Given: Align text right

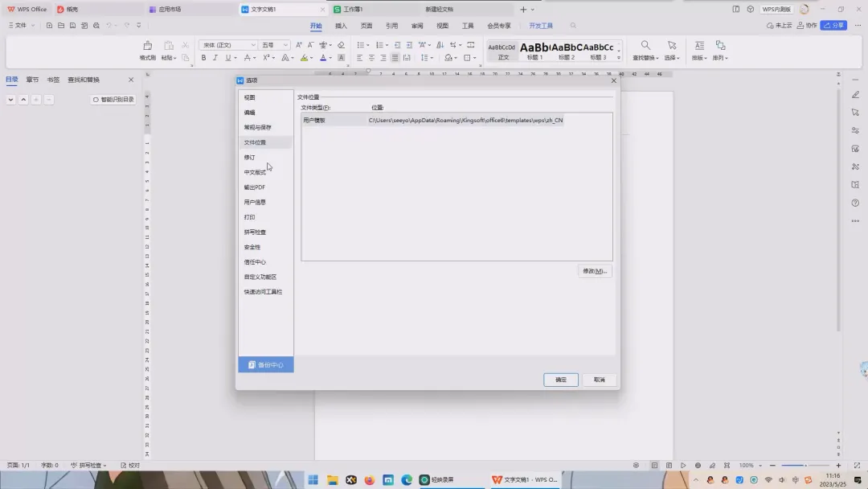Looking at the screenshot, I should point(383,58).
